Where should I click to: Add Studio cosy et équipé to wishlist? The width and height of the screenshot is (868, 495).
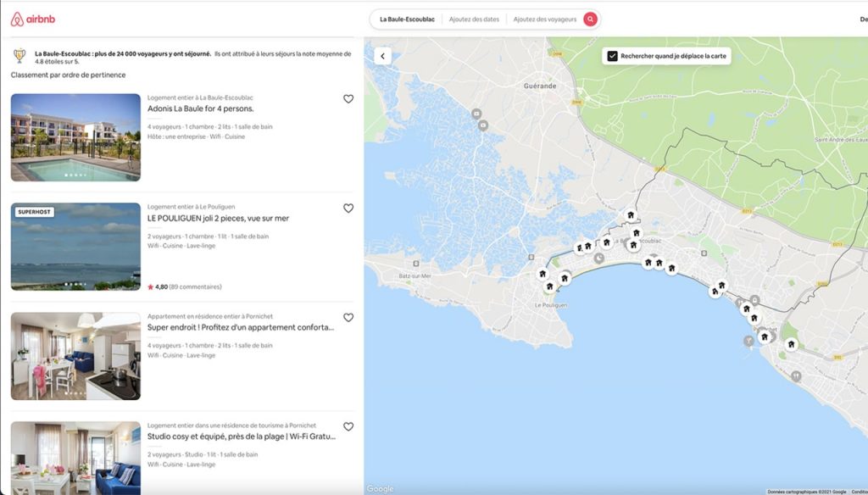348,427
